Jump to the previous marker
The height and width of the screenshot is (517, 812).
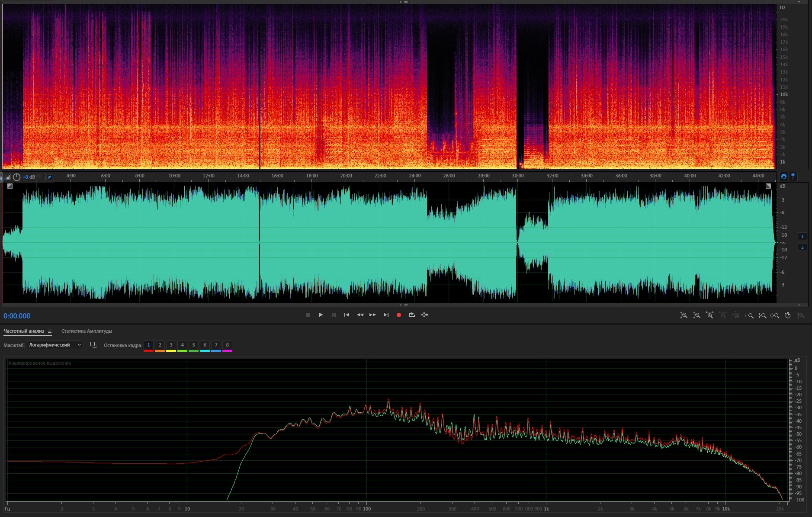pyautogui.click(x=347, y=315)
